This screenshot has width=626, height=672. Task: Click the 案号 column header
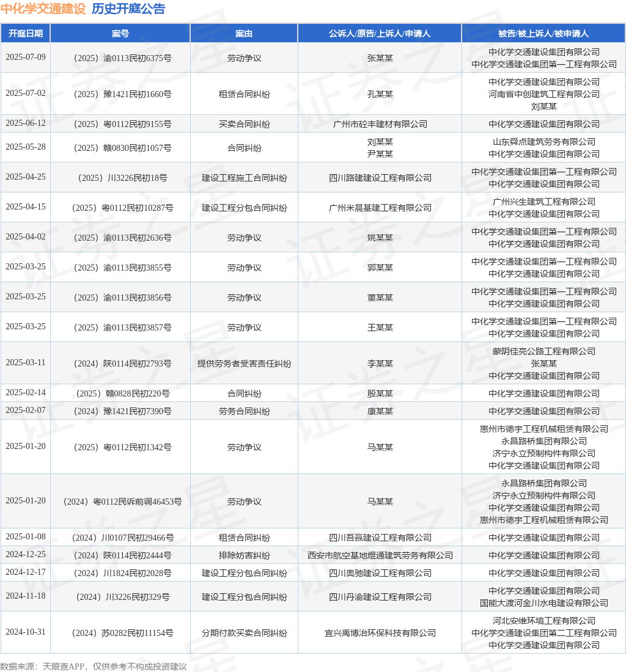120,34
